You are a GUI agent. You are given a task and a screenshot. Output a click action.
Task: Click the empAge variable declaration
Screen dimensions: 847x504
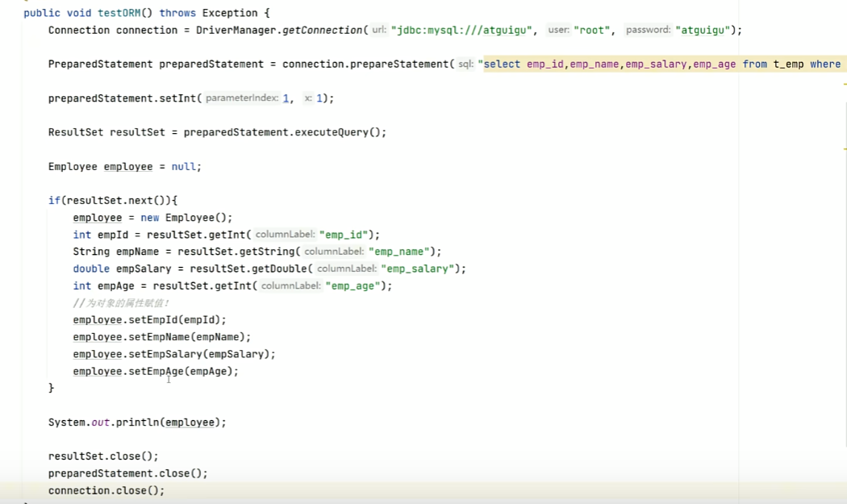click(x=116, y=286)
